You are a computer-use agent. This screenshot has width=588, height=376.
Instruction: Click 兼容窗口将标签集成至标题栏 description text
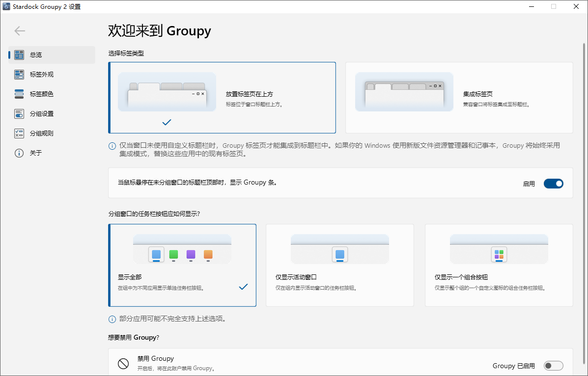(x=497, y=104)
